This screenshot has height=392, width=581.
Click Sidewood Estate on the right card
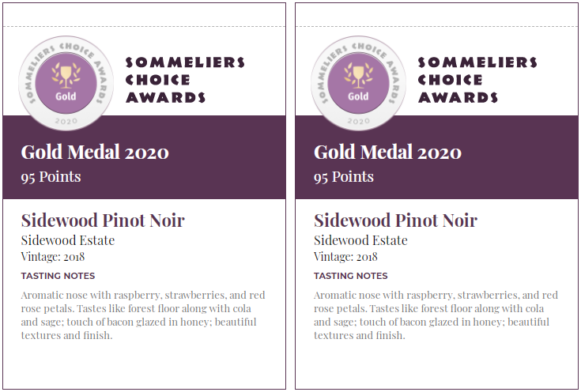[360, 240]
